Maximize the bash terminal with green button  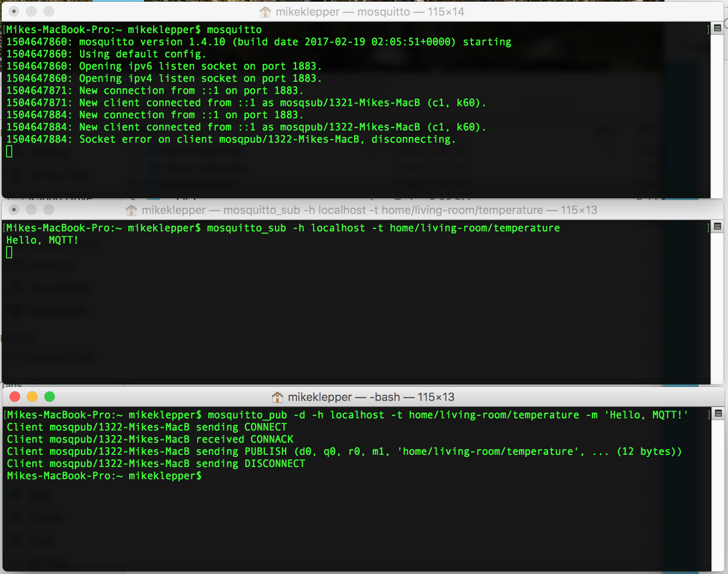coord(50,397)
